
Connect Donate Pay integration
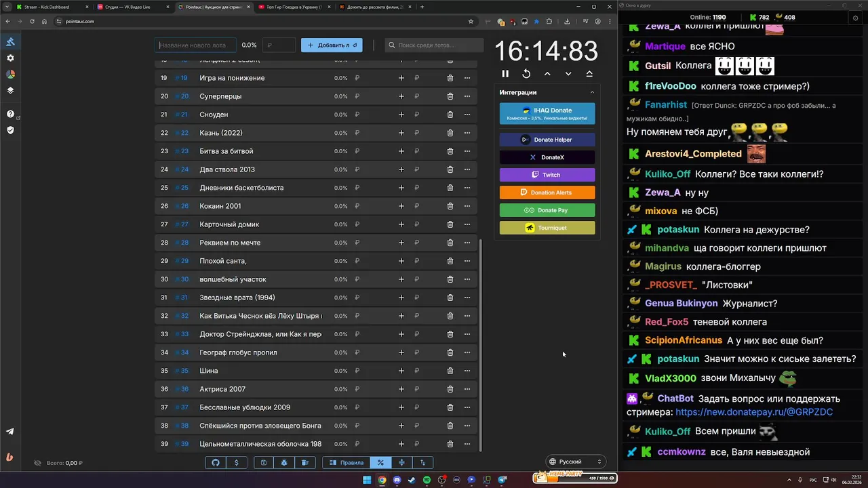tap(547, 210)
